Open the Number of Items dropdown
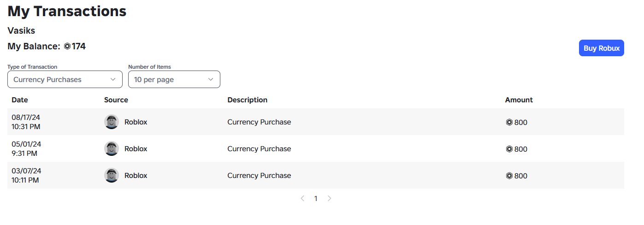Image resolution: width=644 pixels, height=225 pixels. pos(174,79)
